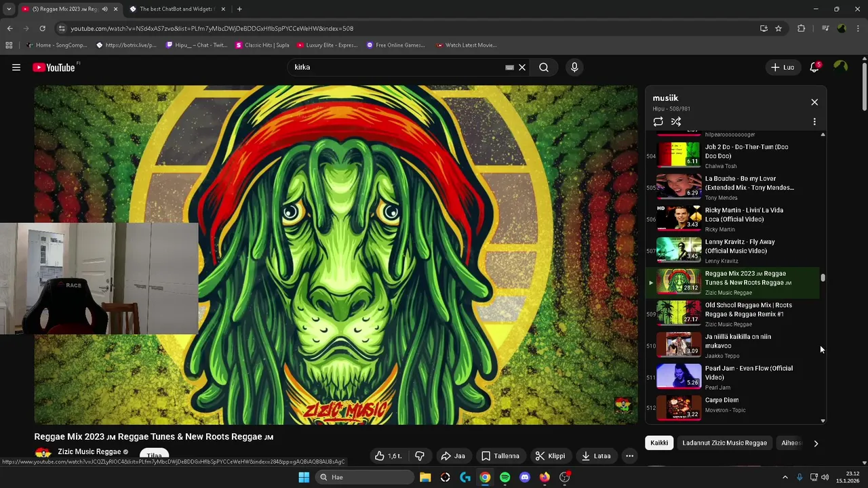Toggle playlist shuffle

pos(676,121)
